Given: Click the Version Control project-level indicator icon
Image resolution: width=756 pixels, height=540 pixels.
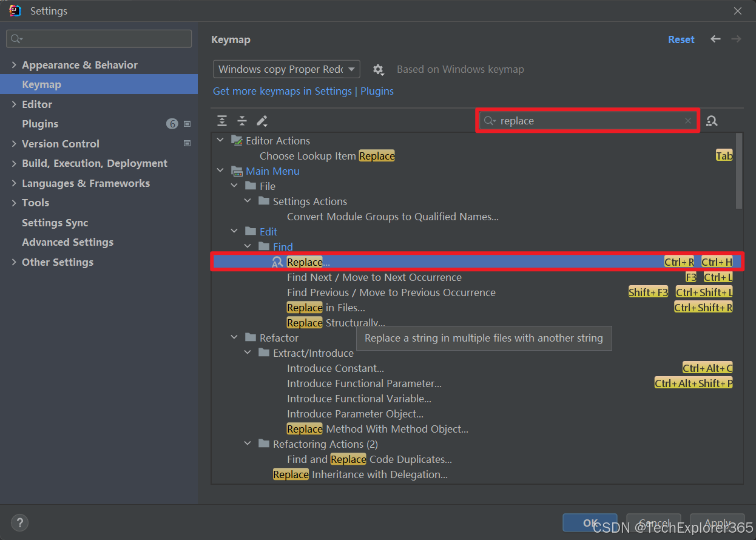Looking at the screenshot, I should (x=187, y=144).
